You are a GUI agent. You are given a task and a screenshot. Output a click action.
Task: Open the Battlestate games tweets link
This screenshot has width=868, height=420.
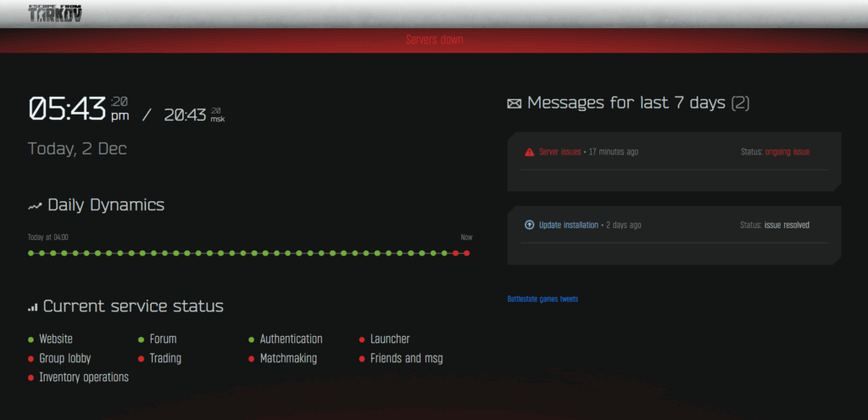(542, 299)
